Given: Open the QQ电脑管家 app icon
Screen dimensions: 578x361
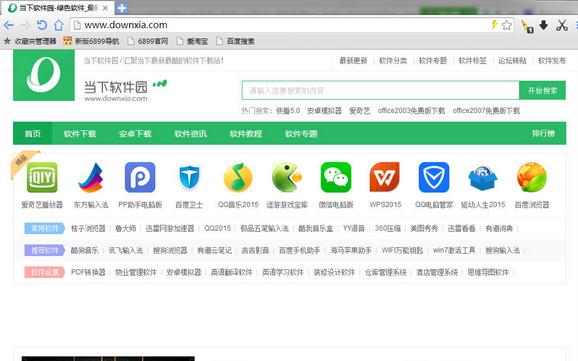Looking at the screenshot, I should [x=434, y=177].
